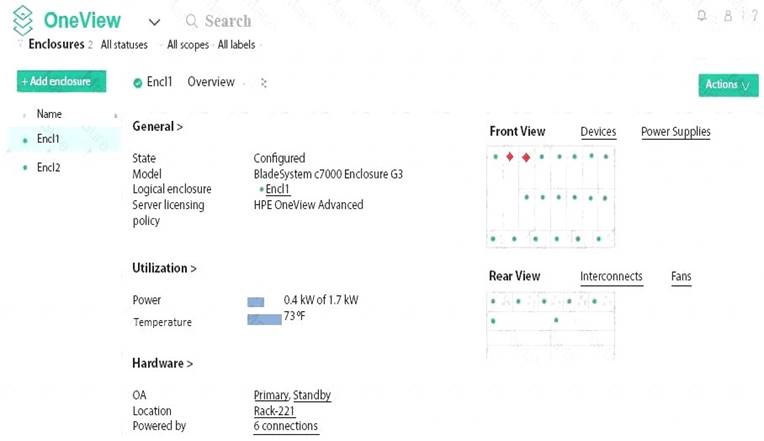Viewport: 764px width, 441px height.
Task: Click the Search magnifier icon
Action: pos(191,21)
